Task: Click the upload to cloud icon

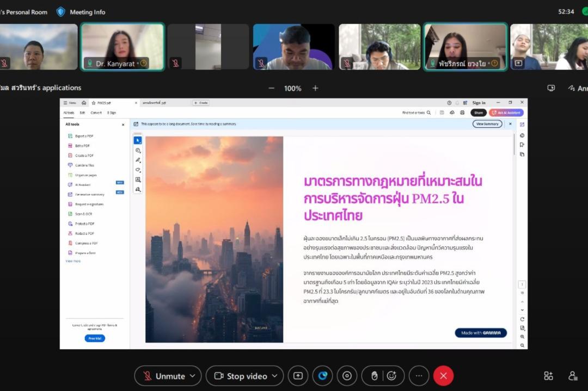Action: click(452, 113)
